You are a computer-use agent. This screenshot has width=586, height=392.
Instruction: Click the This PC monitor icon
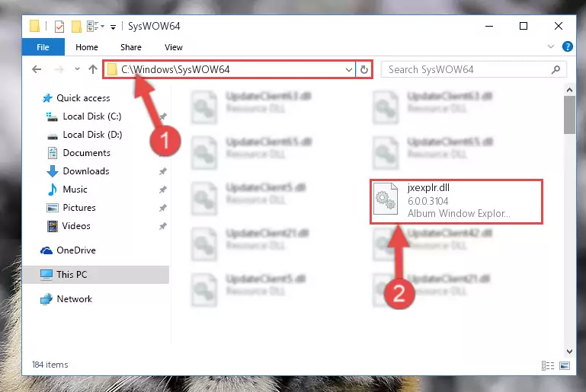click(46, 275)
